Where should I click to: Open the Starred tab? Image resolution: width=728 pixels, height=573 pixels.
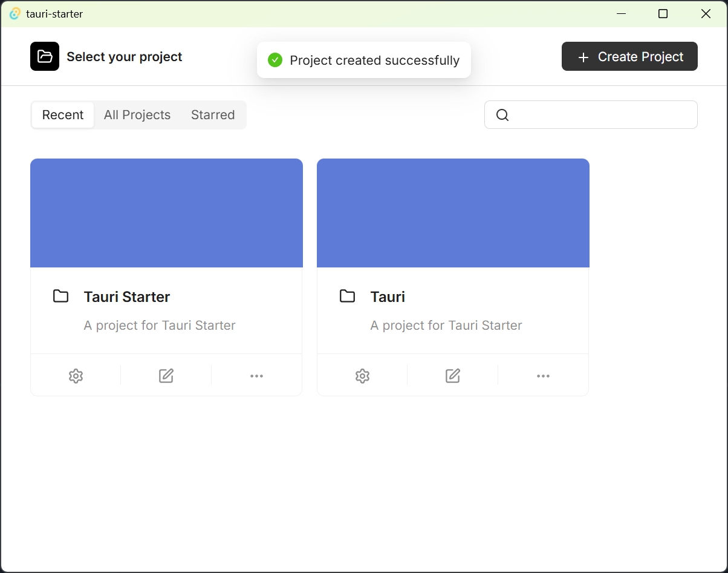[213, 115]
